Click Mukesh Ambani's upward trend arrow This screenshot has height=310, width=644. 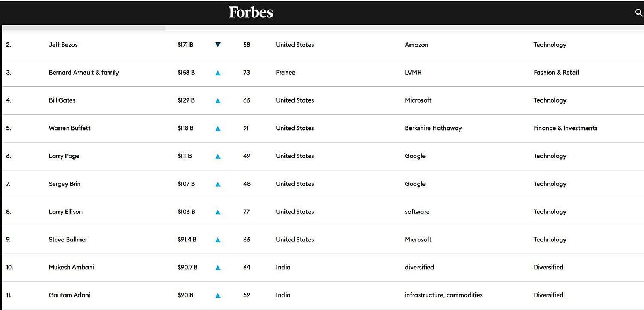[218, 268]
